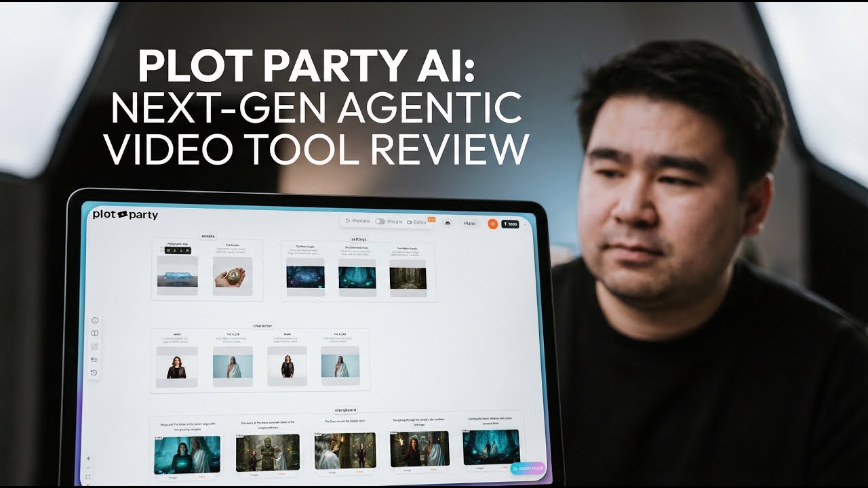This screenshot has height=488, width=868.
Task: Open The Enchanted Forest setting thumbnail
Action: (x=357, y=278)
